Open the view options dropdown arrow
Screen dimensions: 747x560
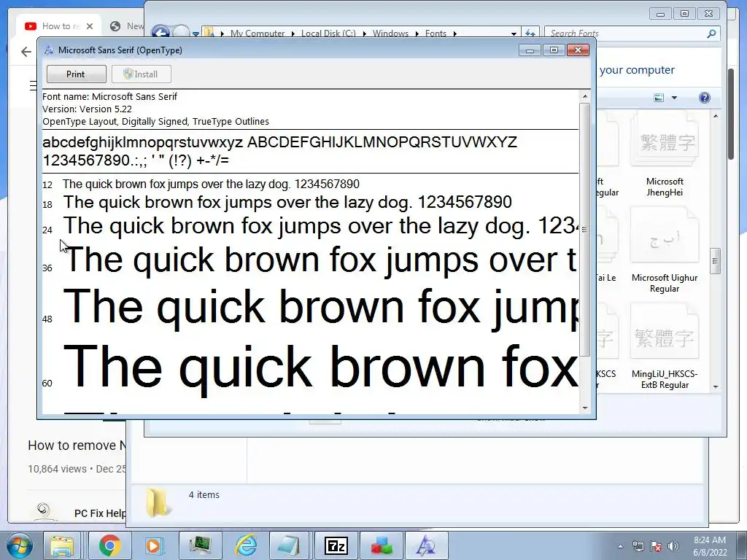pyautogui.click(x=674, y=98)
